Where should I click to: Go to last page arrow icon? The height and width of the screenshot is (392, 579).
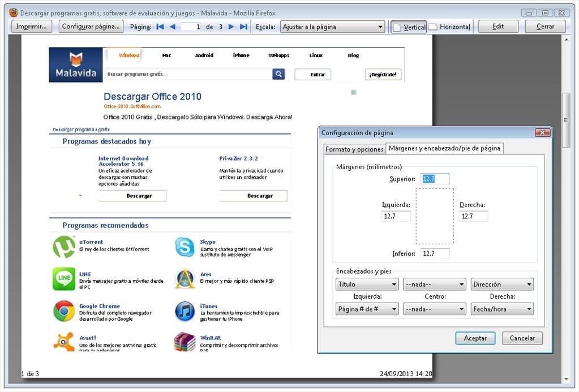click(243, 27)
